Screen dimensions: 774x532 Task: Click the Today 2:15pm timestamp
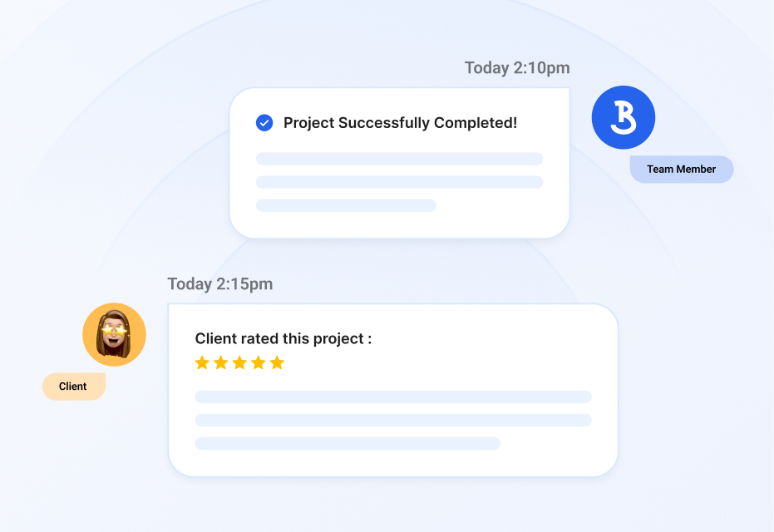[x=220, y=284]
